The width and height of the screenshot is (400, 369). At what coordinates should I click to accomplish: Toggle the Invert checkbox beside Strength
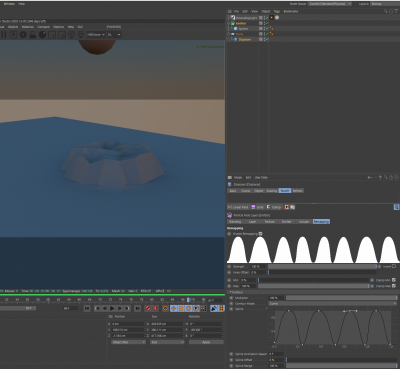click(394, 267)
